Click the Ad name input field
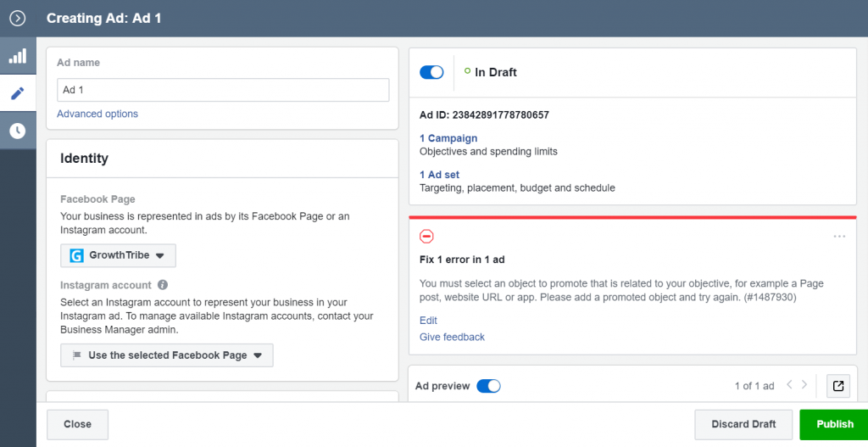Screen dimensions: 868x447 click(223, 90)
